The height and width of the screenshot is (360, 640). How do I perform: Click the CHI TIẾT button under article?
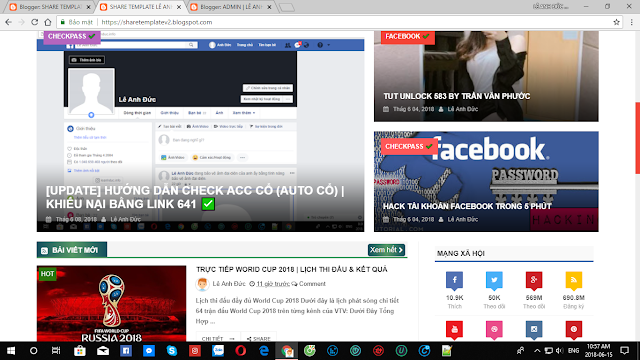click(x=218, y=338)
